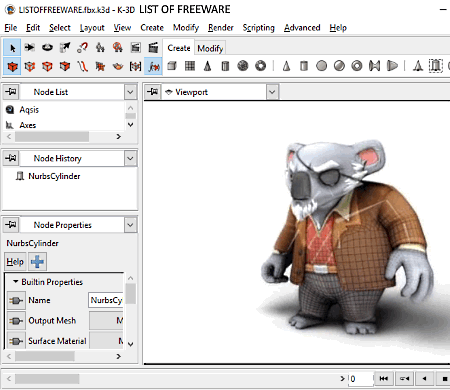Image resolution: width=450 pixels, height=390 pixels.
Task: Create a quadric cylinder primitive
Action: (304, 66)
